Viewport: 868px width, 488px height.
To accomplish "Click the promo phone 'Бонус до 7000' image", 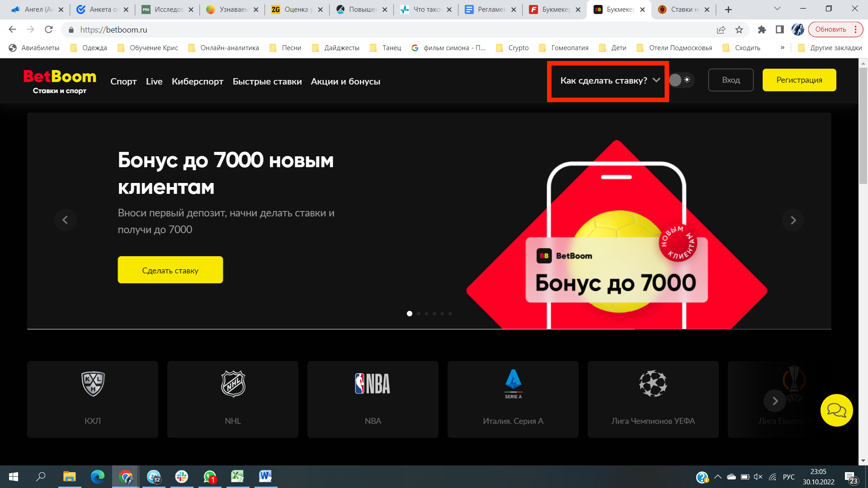I will [x=617, y=235].
